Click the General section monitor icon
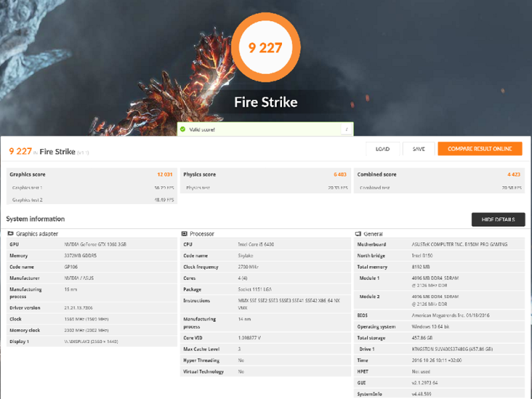 (358, 233)
